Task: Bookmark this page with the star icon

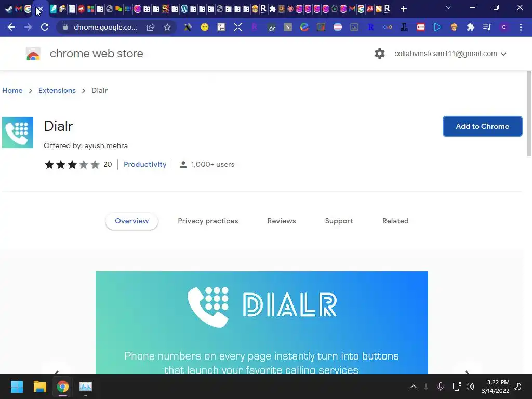Action: click(167, 27)
